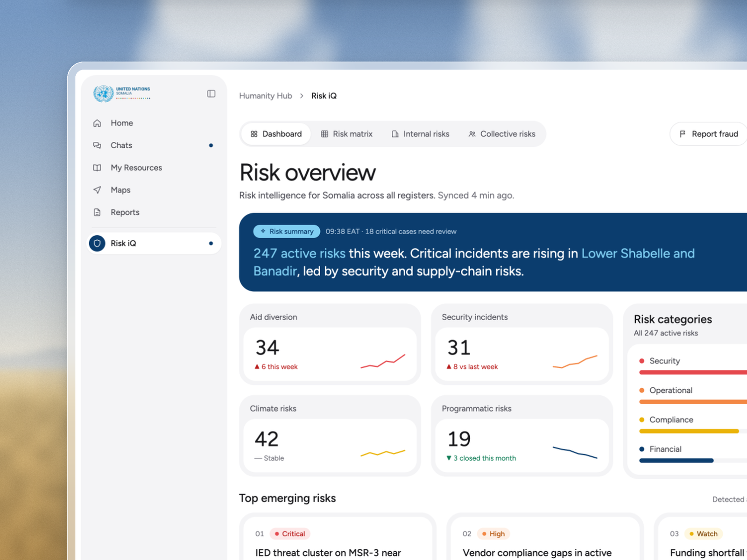The width and height of the screenshot is (747, 560).
Task: Click the Dashboard grid icon
Action: (x=254, y=134)
